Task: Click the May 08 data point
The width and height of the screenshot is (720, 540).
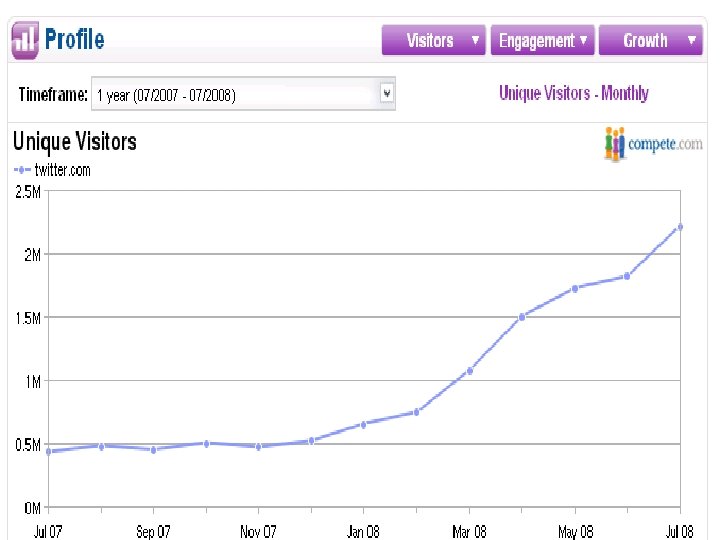Action: pos(575,289)
